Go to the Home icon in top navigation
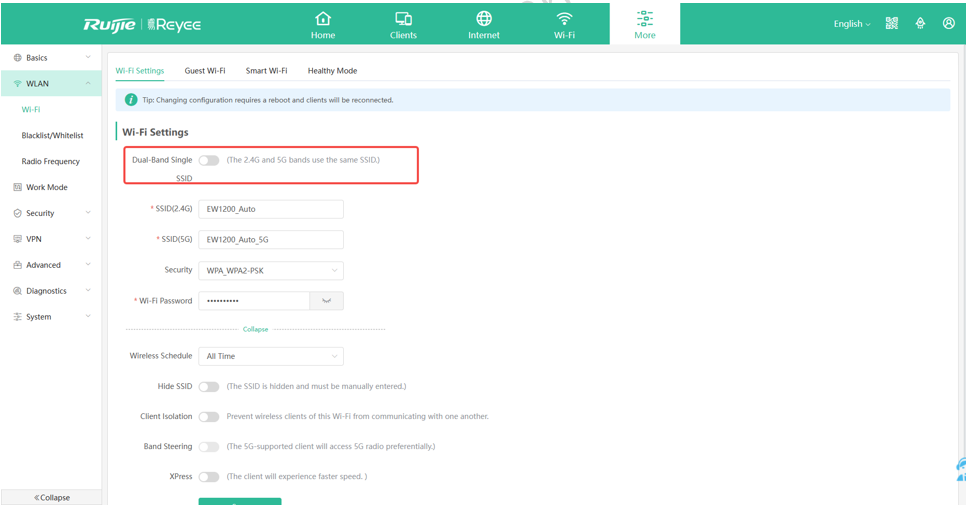Viewport: 966px width, 521px height. pyautogui.click(x=323, y=19)
